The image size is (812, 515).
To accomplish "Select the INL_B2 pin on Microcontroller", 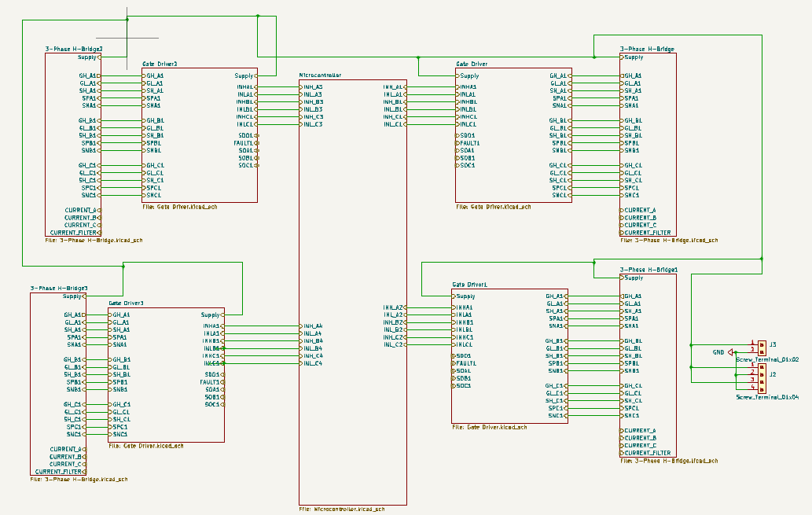I will (x=395, y=329).
